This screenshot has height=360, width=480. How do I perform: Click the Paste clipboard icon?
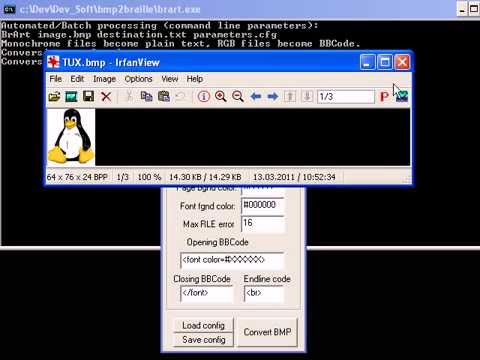pyautogui.click(x=164, y=97)
